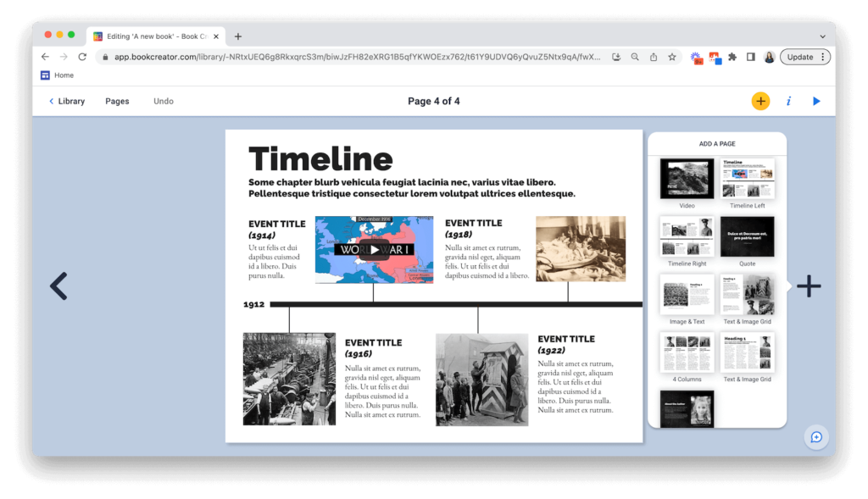Open the tab search chevron
This screenshot has width=868, height=499.
click(x=823, y=36)
